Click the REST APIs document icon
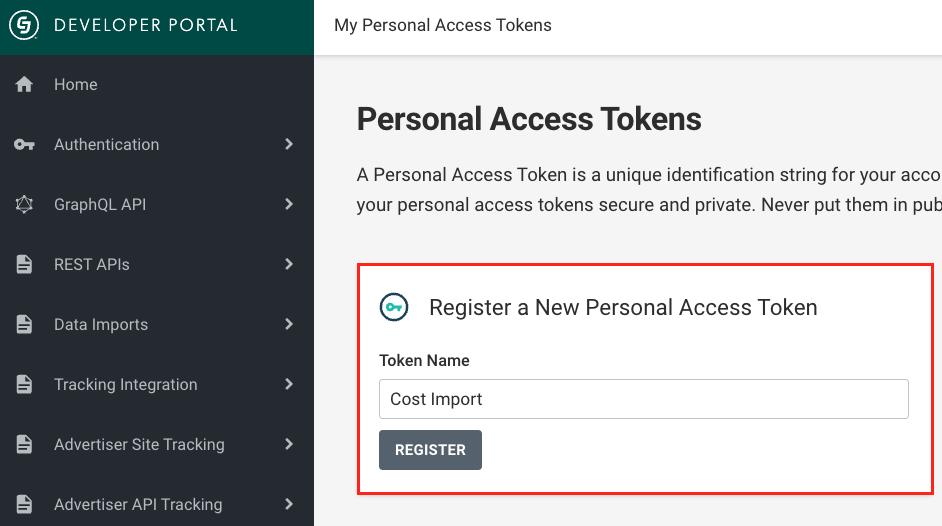The height and width of the screenshot is (526, 942). coord(24,265)
